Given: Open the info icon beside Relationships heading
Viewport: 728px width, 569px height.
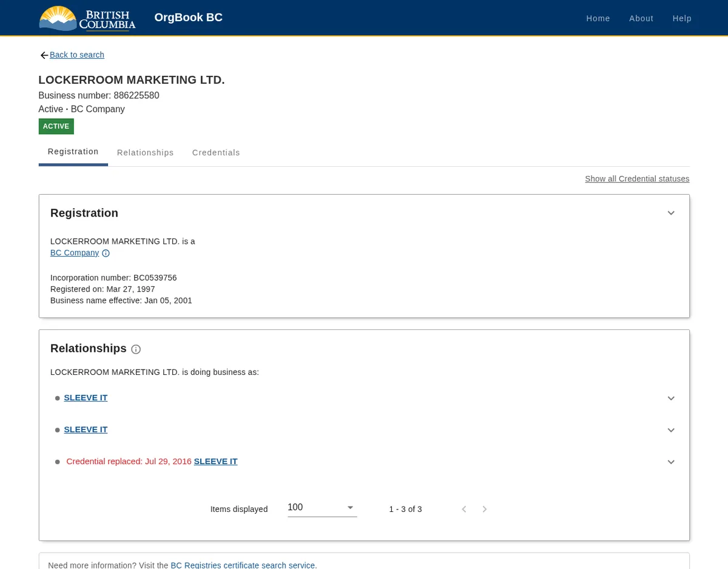Looking at the screenshot, I should [136, 349].
